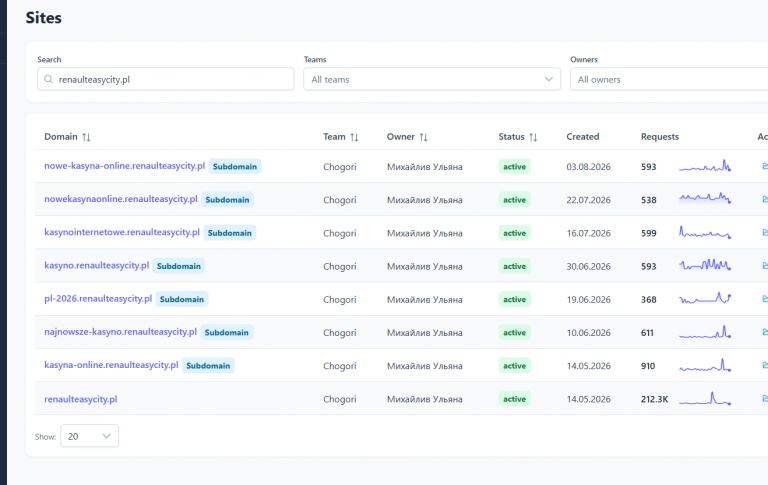
Task: Open the All owners dropdown
Action: [669, 79]
